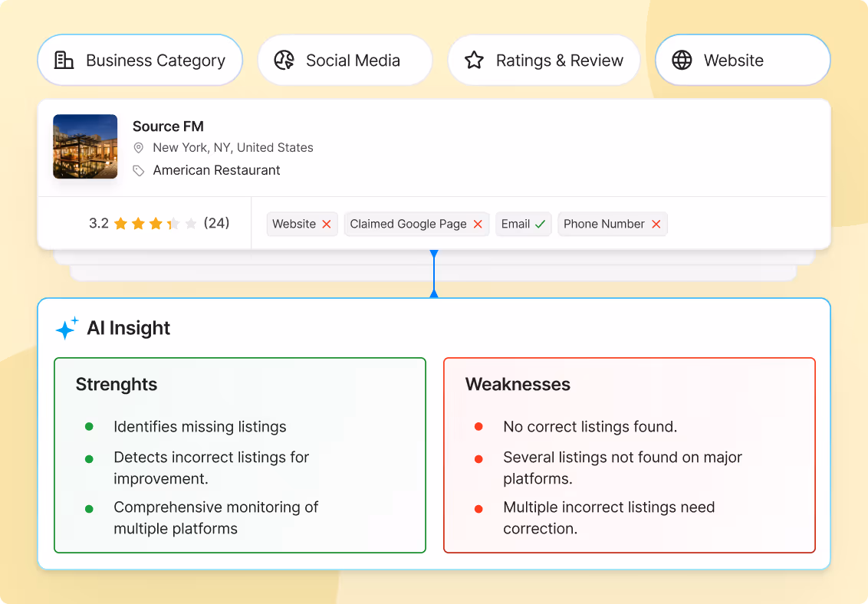Open the Source FM restaurant thumbnail
This screenshot has width=868, height=604.
pyautogui.click(x=85, y=146)
